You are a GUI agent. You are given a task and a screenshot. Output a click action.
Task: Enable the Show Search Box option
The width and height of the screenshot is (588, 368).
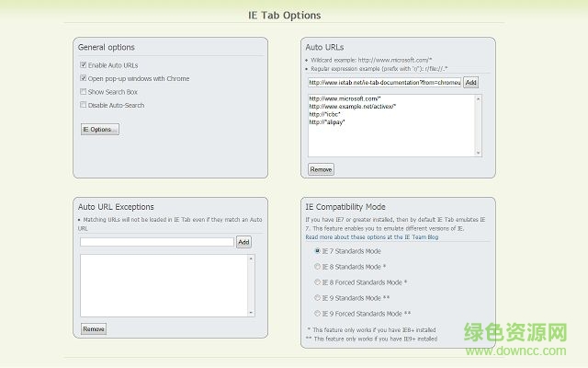tap(84, 92)
